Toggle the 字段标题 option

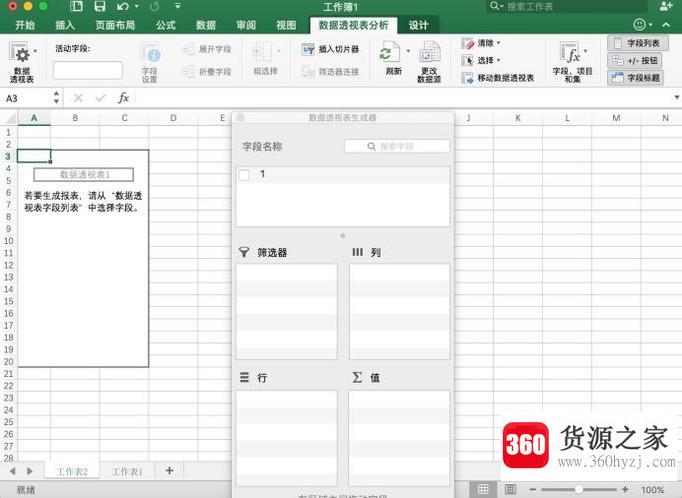point(635,78)
